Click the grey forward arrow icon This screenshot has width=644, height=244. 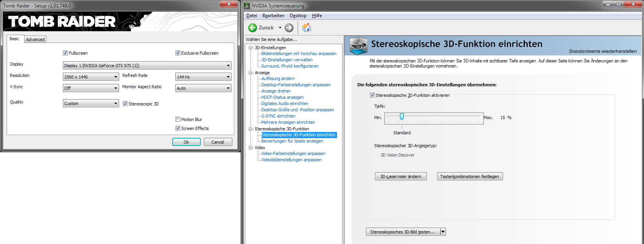pos(289,28)
